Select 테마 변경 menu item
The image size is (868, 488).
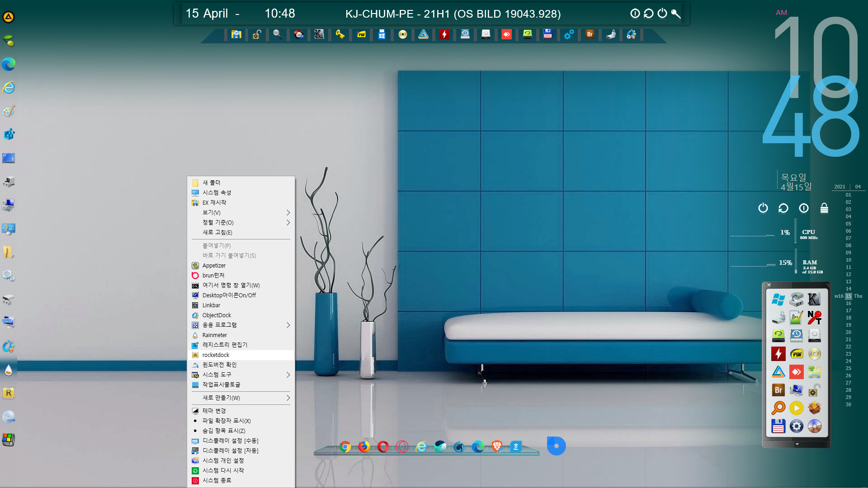tap(241, 411)
